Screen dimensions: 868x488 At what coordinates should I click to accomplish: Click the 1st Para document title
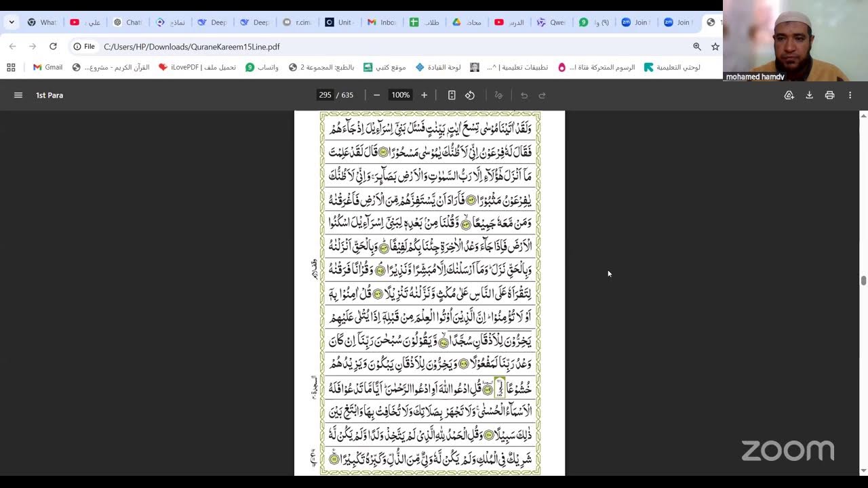pos(50,95)
